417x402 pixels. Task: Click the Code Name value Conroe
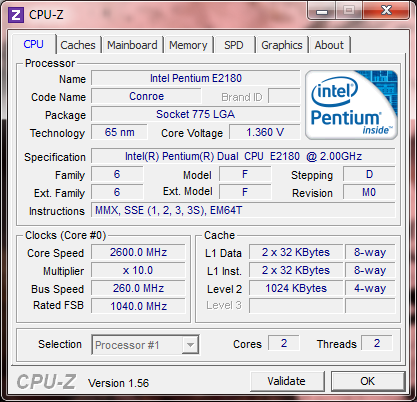click(146, 96)
